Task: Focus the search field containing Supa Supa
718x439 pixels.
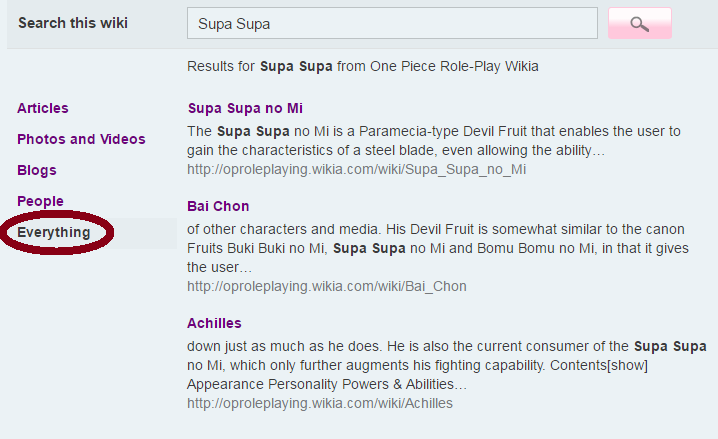Action: pos(392,23)
